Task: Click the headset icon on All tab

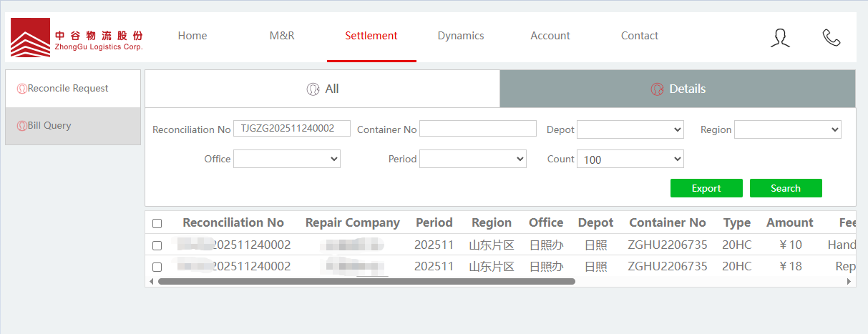Action: [313, 89]
